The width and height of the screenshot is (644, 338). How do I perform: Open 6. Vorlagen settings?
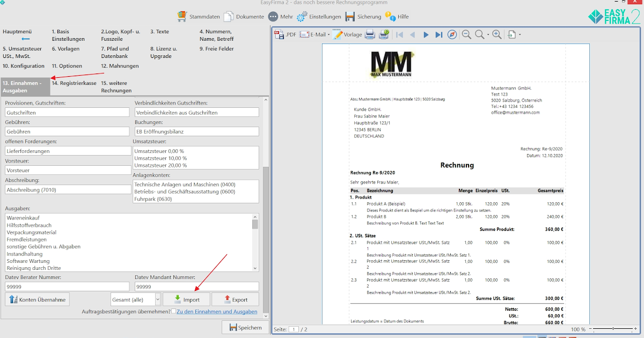coord(65,49)
